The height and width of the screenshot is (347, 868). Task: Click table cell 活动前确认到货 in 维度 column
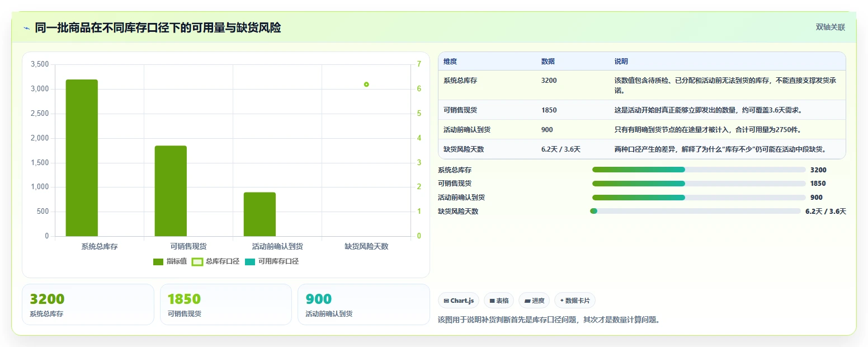(467, 130)
